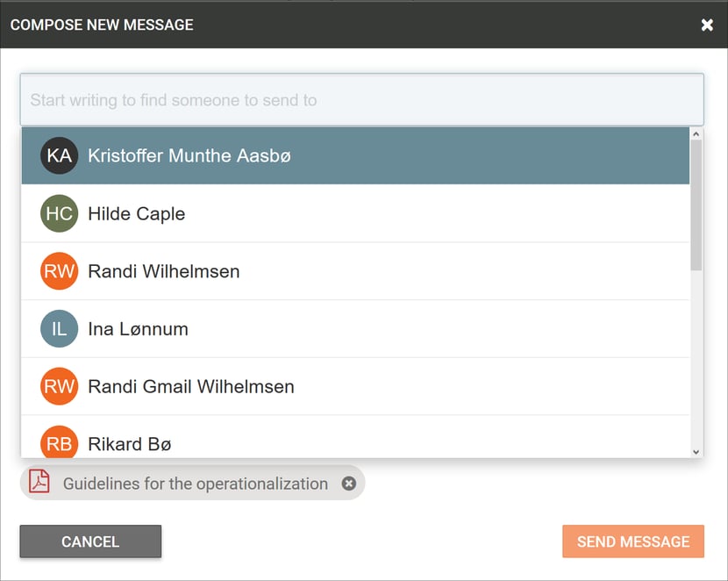The image size is (728, 581).
Task: Click the recipient search input field
Action: pyautogui.click(x=361, y=100)
